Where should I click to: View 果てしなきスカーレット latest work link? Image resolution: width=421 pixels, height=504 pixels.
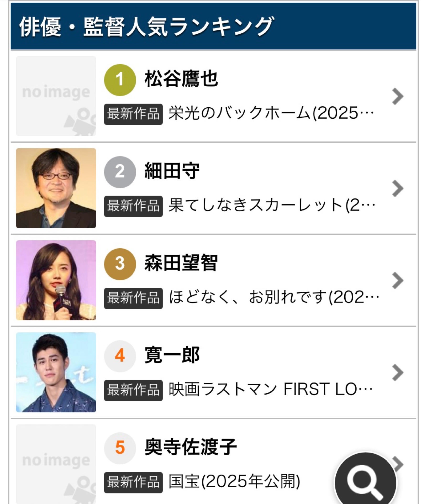click(272, 206)
